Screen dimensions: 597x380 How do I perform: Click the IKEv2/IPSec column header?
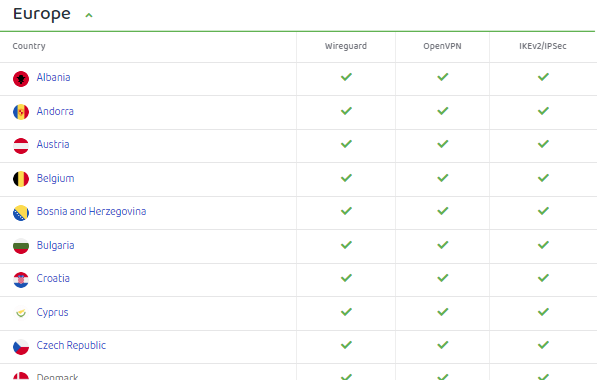pos(543,46)
